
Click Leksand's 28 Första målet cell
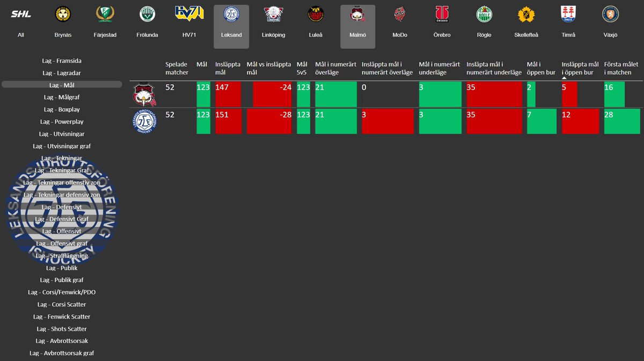tap(622, 121)
